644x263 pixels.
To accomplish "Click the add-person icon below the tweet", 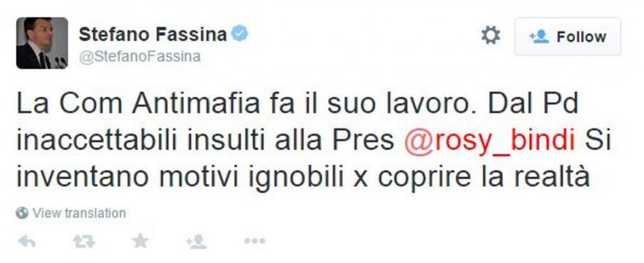I will click(x=196, y=242).
